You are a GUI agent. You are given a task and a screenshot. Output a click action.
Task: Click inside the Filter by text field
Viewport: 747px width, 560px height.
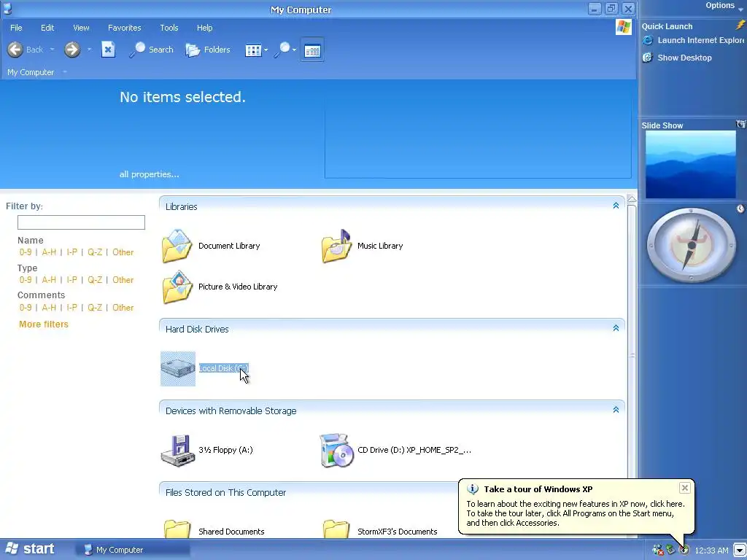pyautogui.click(x=81, y=222)
